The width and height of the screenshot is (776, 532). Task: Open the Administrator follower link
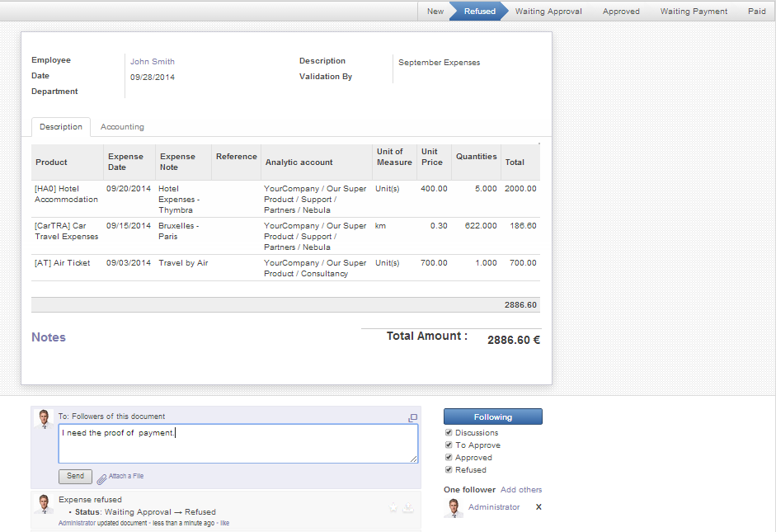494,506
